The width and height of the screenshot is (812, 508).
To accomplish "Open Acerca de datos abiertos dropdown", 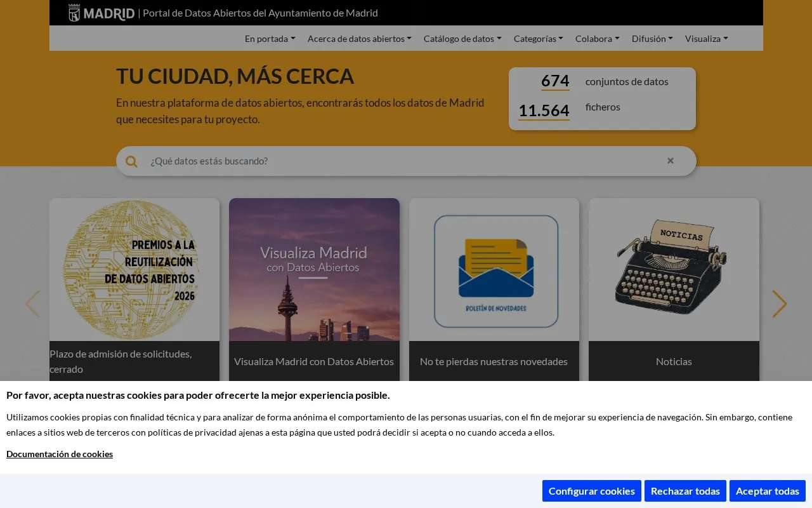I will [360, 39].
